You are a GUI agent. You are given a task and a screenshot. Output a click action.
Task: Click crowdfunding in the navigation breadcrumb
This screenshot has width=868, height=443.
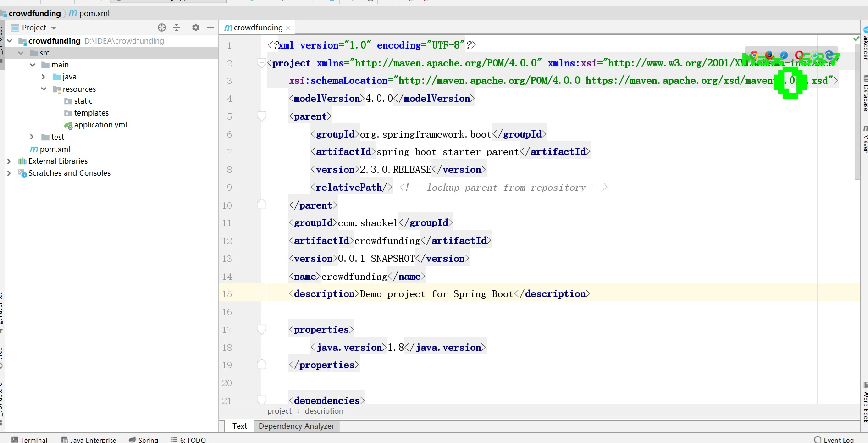[34, 13]
